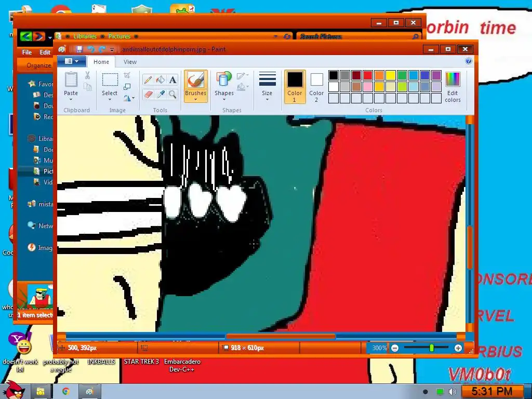This screenshot has height=399, width=532.
Task: Click the Copy icon in Clipboard group
Action: pyautogui.click(x=87, y=87)
